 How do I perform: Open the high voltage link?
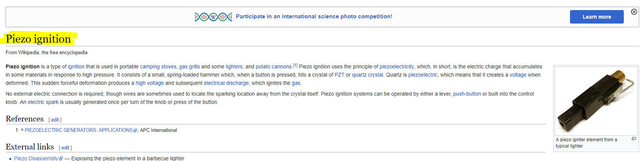[150, 83]
